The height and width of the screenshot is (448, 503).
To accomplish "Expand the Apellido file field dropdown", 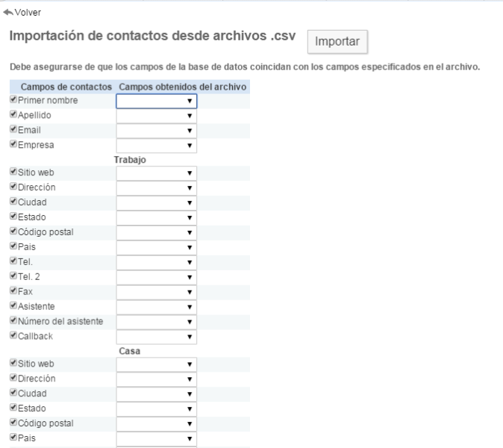I will 156,116.
